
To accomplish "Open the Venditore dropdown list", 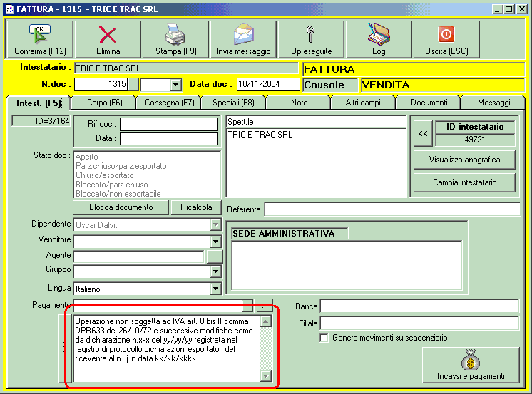I will 215,242.
